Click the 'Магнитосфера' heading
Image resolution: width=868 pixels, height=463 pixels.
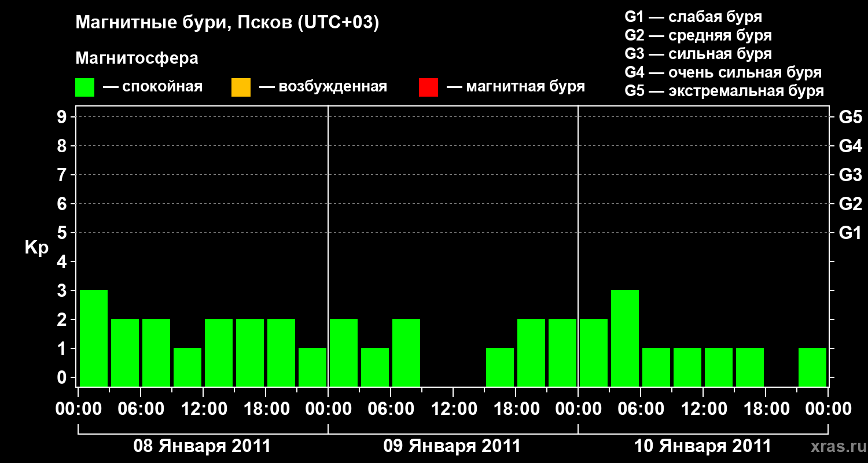click(137, 58)
